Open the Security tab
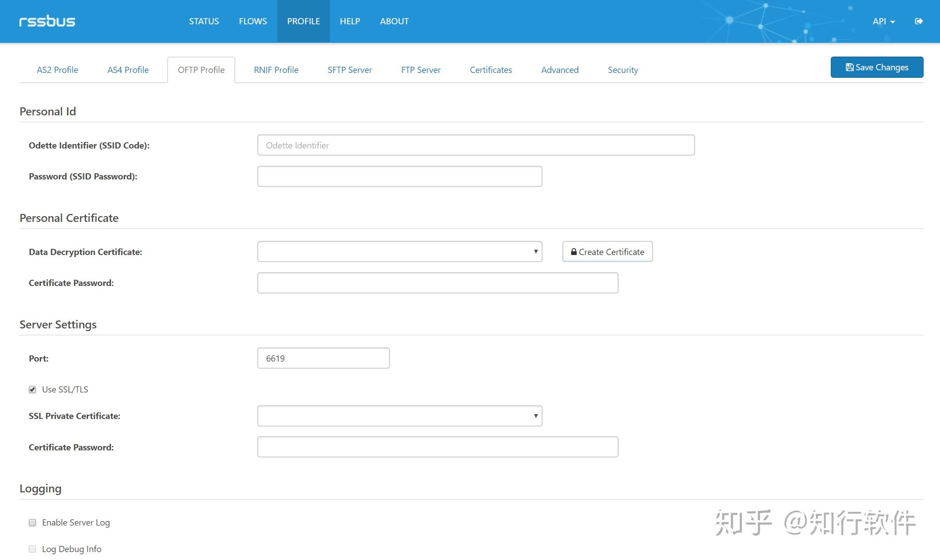The image size is (940, 560). (x=623, y=70)
